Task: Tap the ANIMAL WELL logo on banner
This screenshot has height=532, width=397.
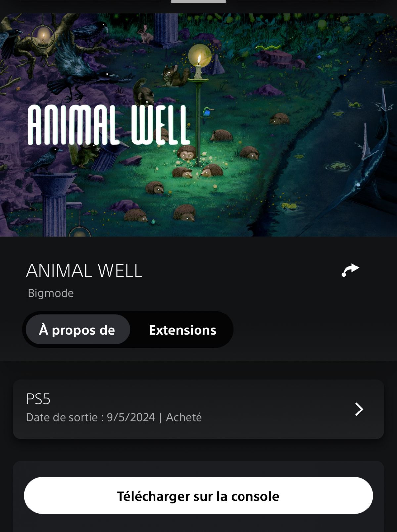Action: (x=109, y=125)
